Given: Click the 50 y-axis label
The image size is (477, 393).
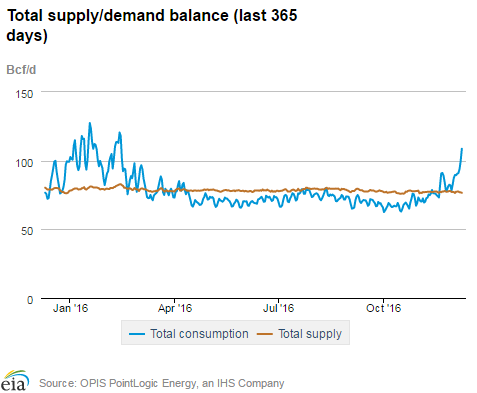Looking at the screenshot, I should tap(27, 231).
